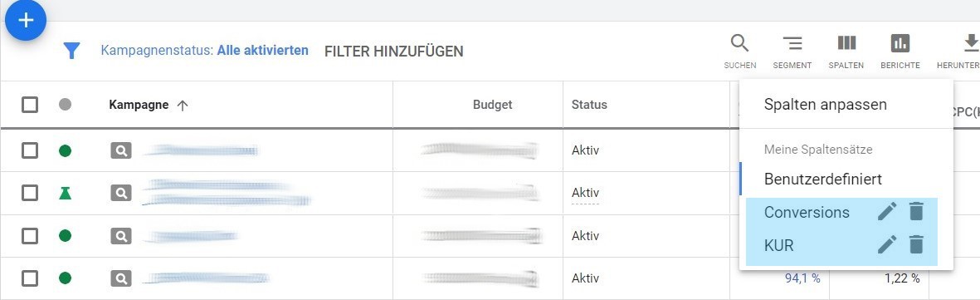Open the filter funnel icon

point(72,51)
